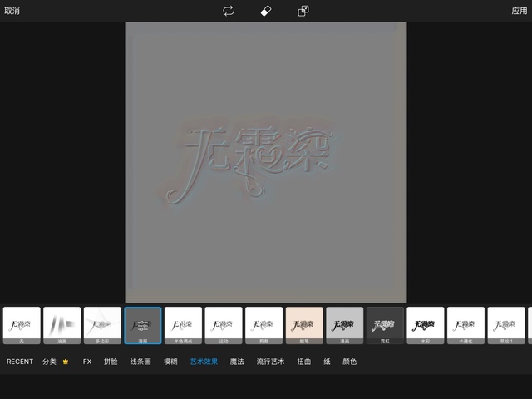Viewport: 532px width, 399px height.
Task: Switch to the RECENT tab
Action: (x=20, y=362)
